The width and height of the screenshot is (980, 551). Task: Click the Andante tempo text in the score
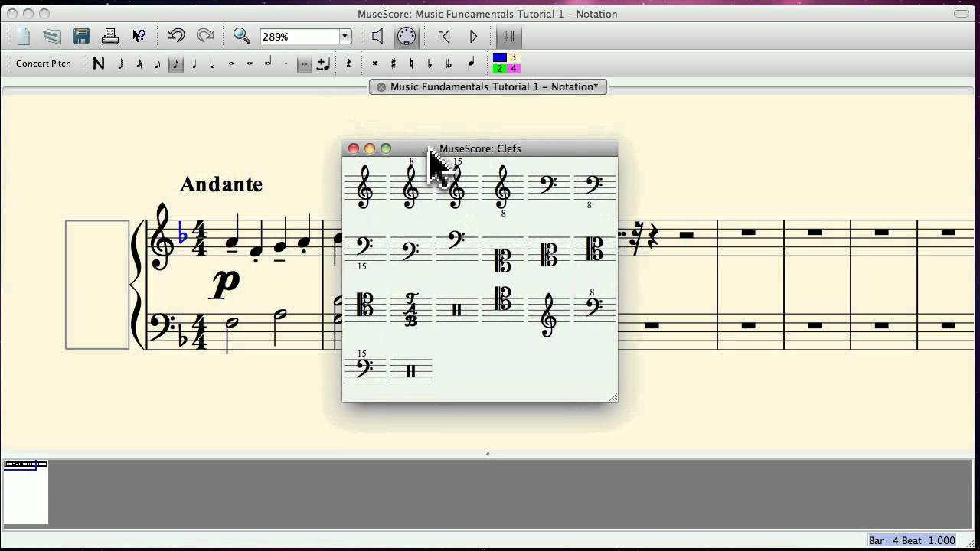(x=221, y=184)
